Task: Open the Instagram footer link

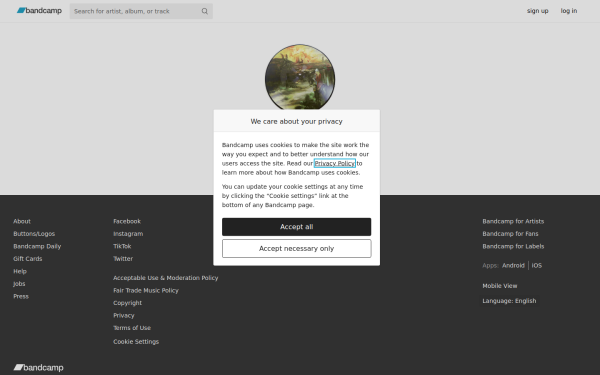Action: pyautogui.click(x=128, y=234)
